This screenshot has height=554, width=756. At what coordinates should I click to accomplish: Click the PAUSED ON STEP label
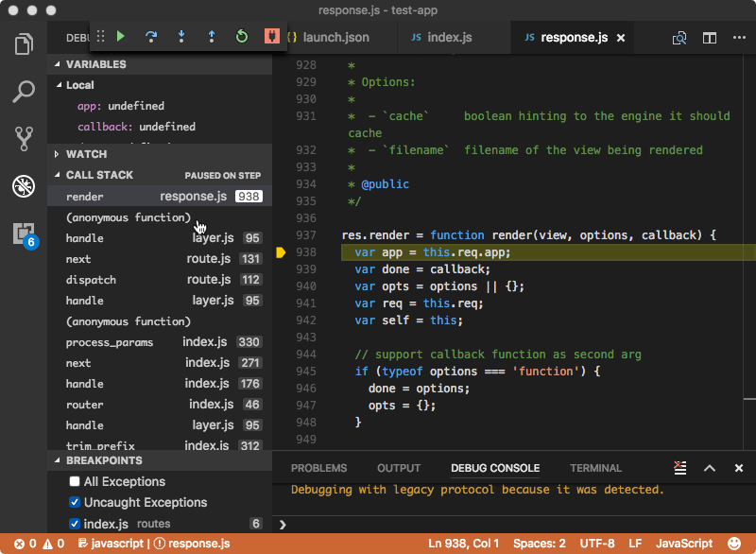pos(223,176)
